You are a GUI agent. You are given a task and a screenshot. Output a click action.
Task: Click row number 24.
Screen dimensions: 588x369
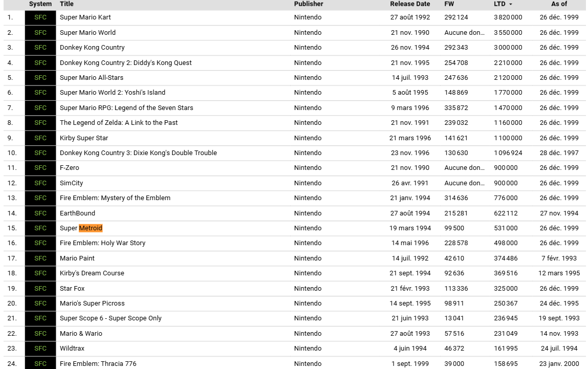click(x=12, y=364)
